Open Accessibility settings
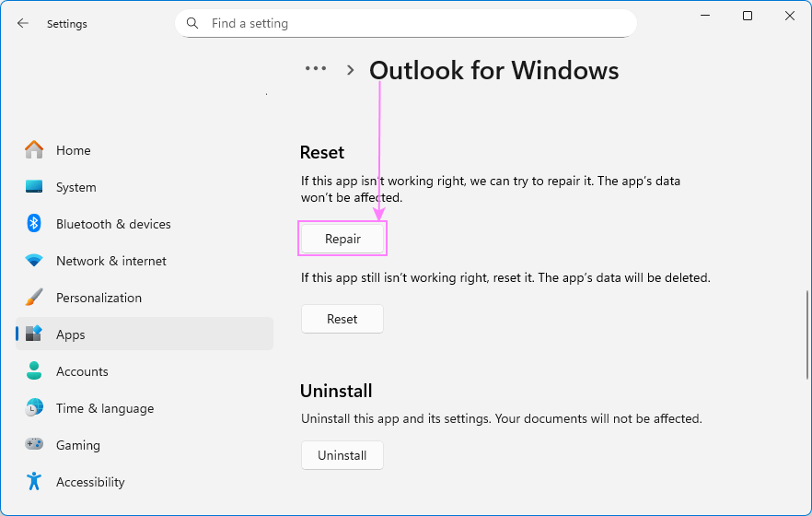812x516 pixels. click(x=144, y=482)
